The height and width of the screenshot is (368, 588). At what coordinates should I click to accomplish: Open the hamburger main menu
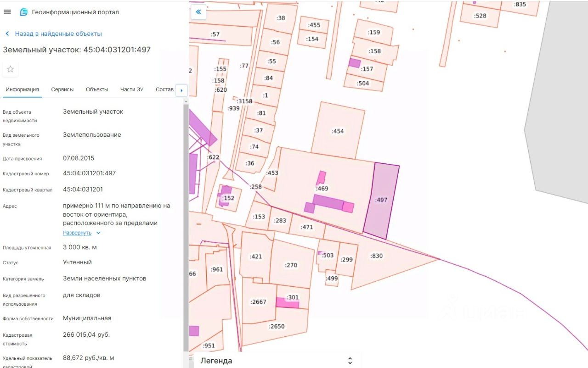7,12
